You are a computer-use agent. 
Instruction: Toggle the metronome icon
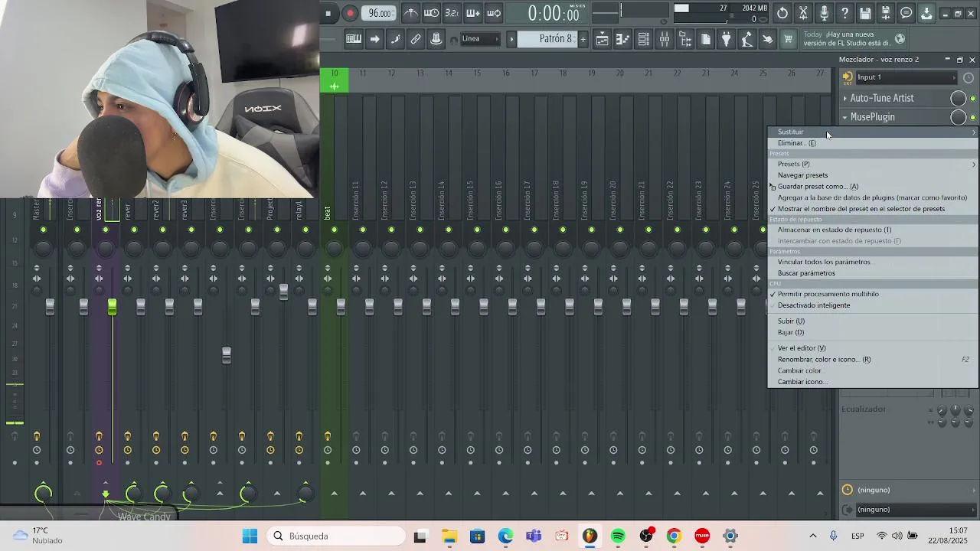click(x=411, y=13)
